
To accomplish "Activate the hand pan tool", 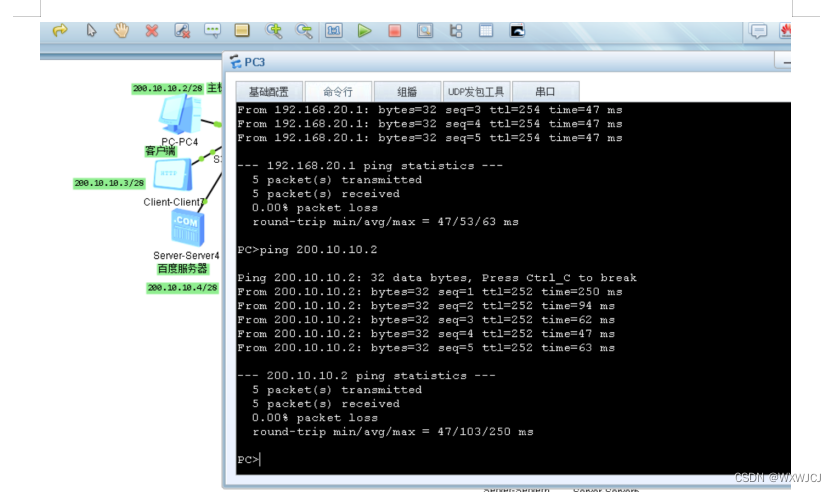I will point(122,30).
